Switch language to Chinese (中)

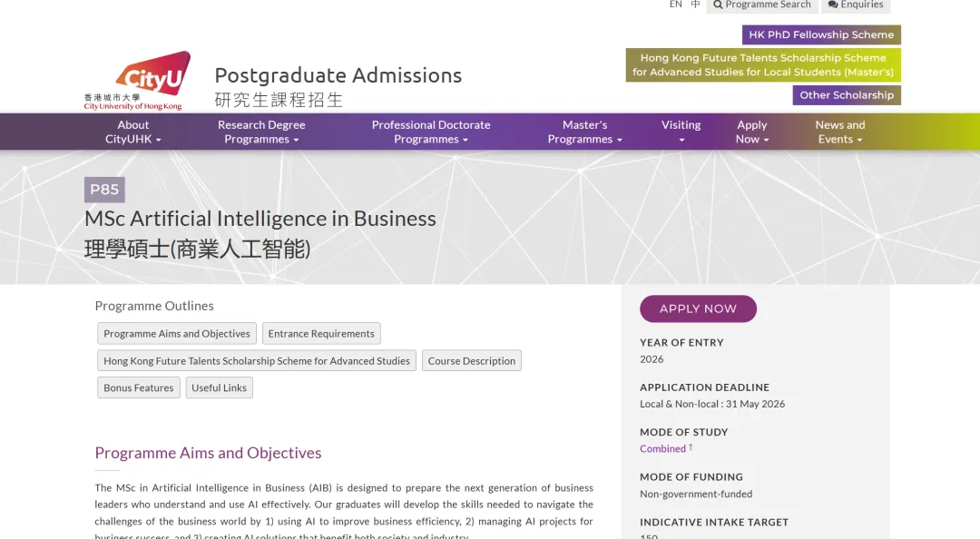point(695,5)
